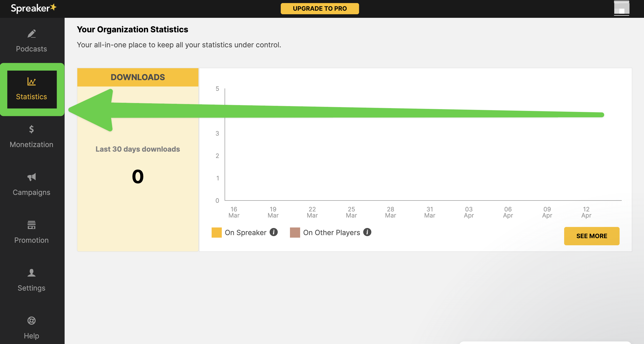644x344 pixels.
Task: Click the Statistics chart icon
Action: tap(32, 81)
